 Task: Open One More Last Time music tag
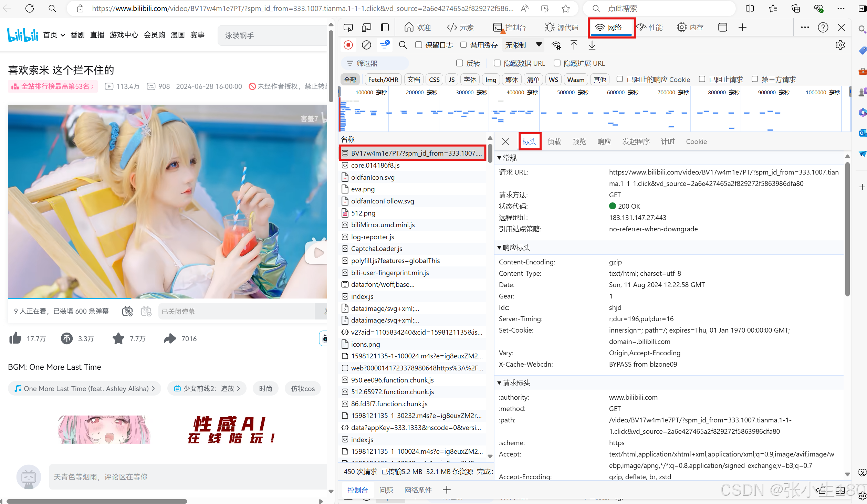click(x=84, y=388)
